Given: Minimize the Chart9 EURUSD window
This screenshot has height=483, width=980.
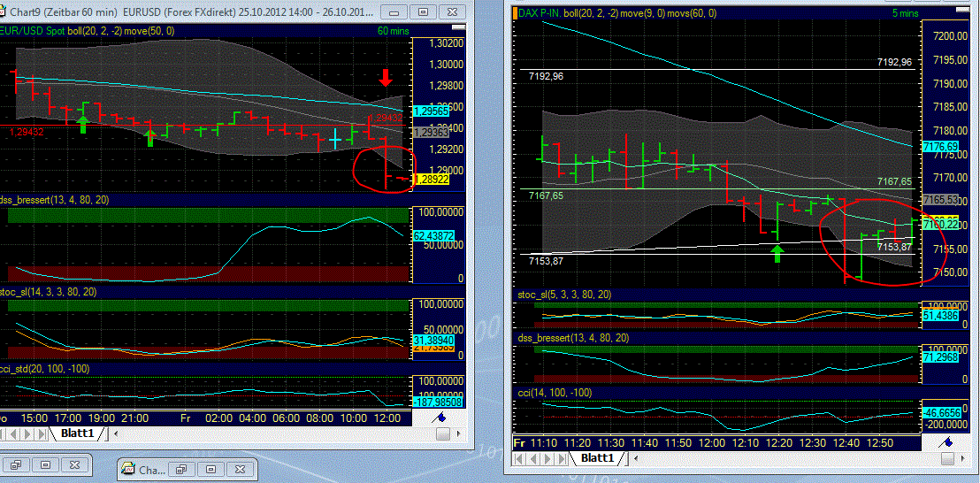Looking at the screenshot, I should [394, 11].
